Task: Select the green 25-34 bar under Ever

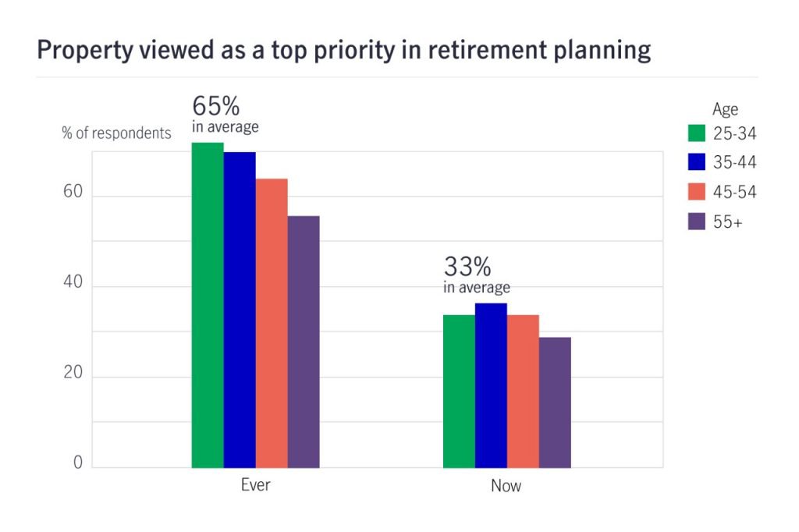Action: (x=208, y=305)
